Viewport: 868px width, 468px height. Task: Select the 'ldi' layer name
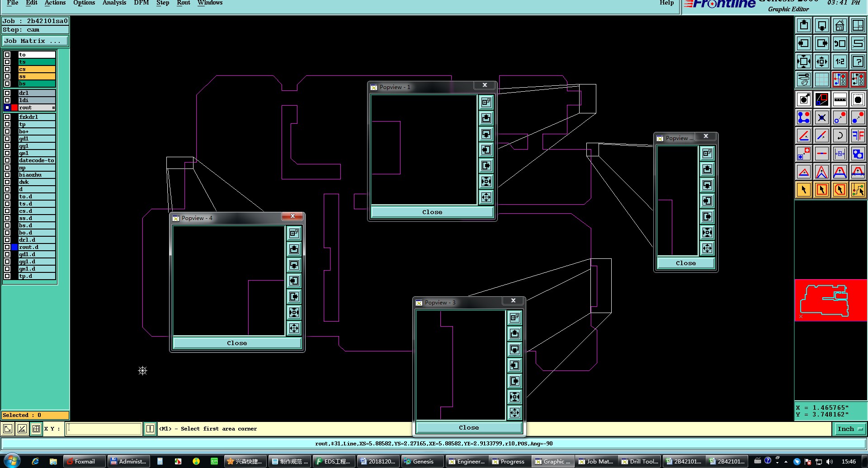[x=37, y=100]
